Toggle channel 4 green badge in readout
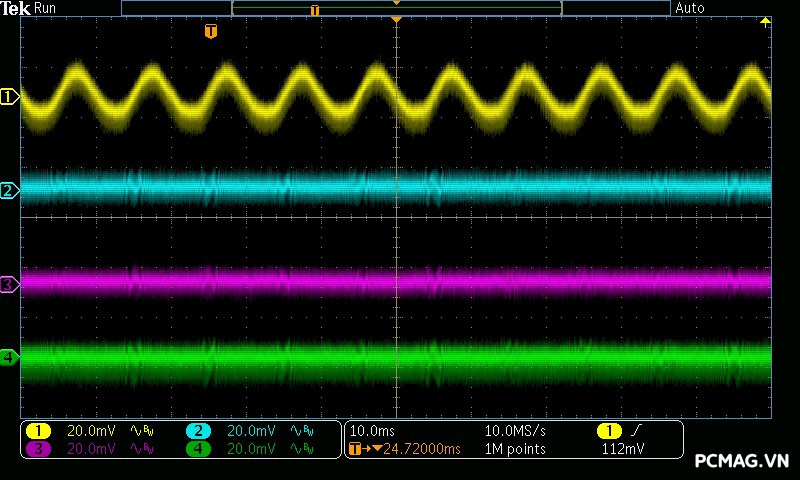 point(198,449)
